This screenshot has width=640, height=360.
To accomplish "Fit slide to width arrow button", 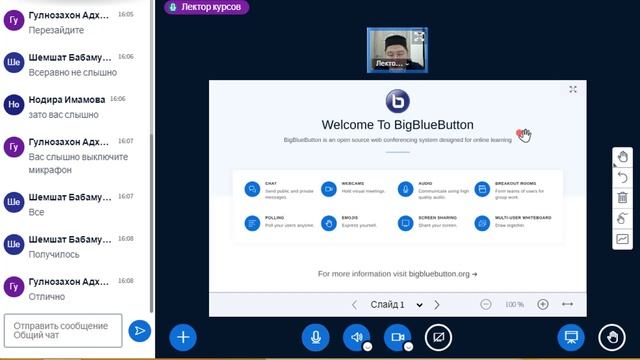I will [x=568, y=304].
